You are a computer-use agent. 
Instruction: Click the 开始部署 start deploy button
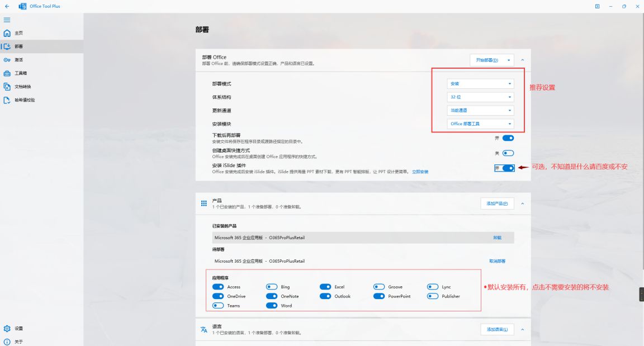pos(487,60)
